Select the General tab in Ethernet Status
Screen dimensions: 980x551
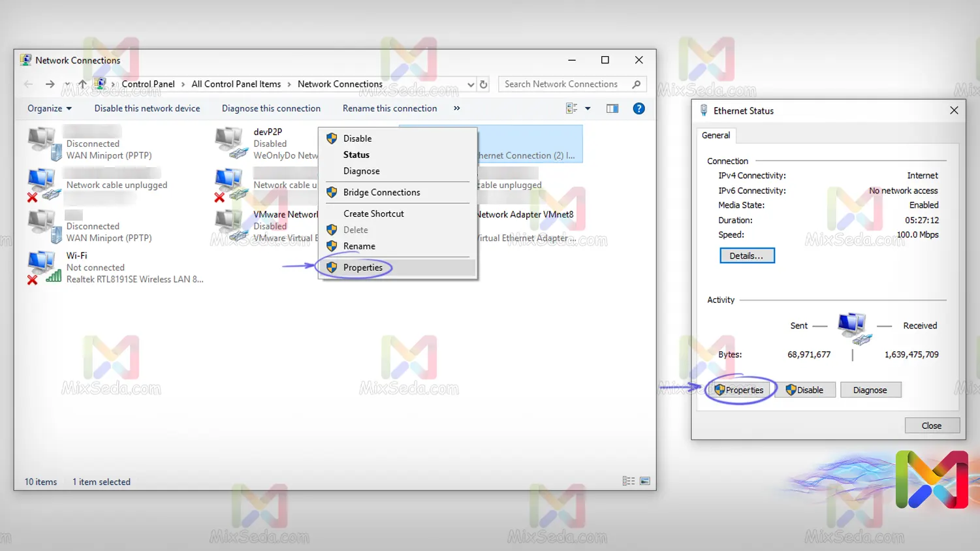point(716,135)
